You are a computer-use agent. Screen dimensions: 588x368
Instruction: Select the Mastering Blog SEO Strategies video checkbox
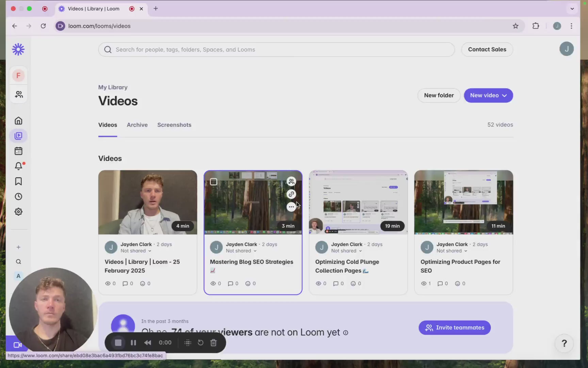coord(213,182)
